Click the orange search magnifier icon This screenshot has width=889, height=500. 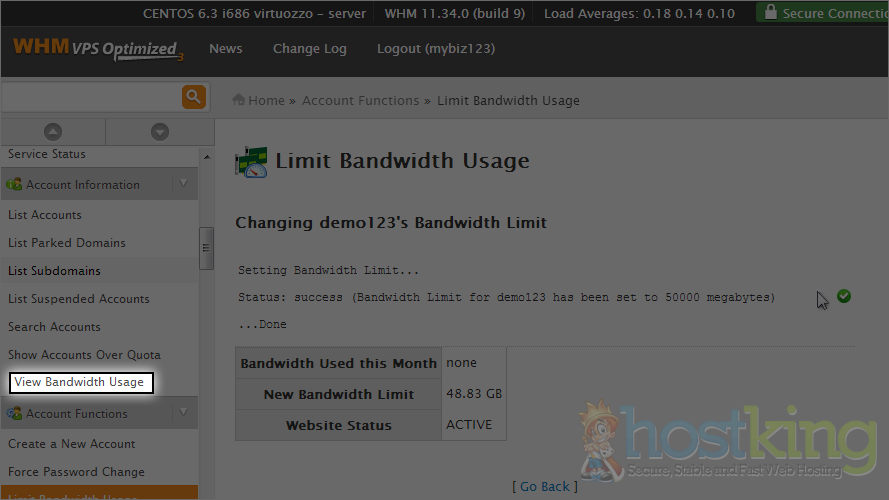pos(193,97)
